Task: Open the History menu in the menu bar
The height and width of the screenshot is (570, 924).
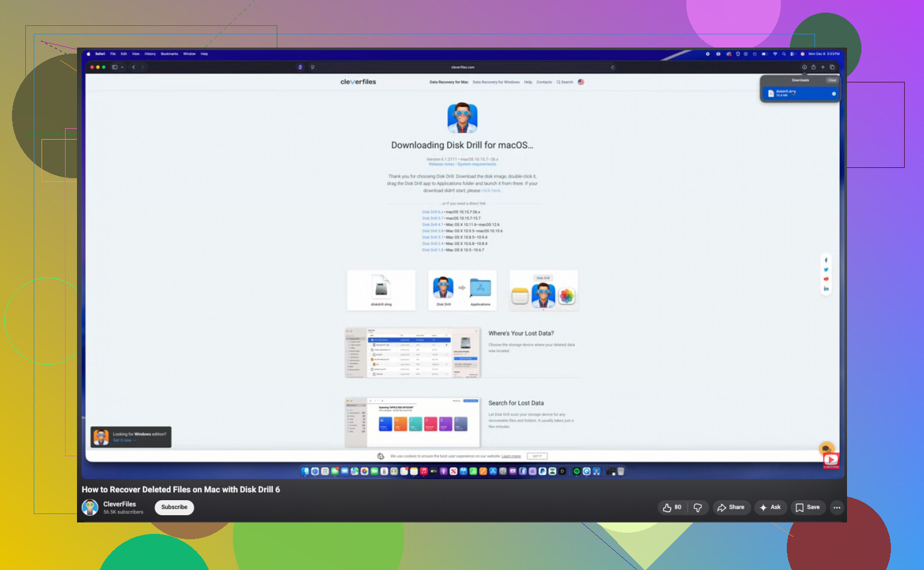Action: (150, 54)
